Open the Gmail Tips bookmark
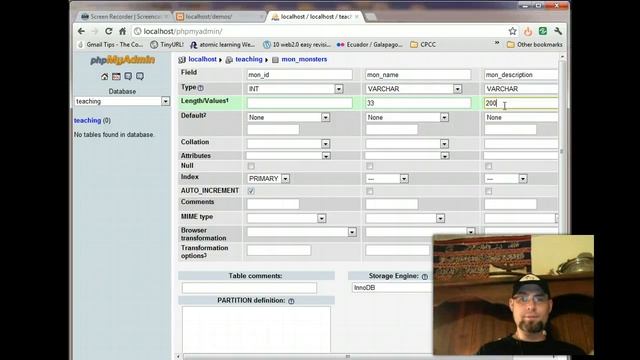The width and height of the screenshot is (640, 360). (111, 44)
